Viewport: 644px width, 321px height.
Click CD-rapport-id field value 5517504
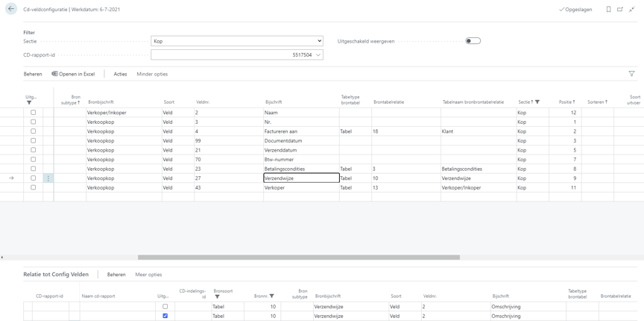[x=302, y=54]
